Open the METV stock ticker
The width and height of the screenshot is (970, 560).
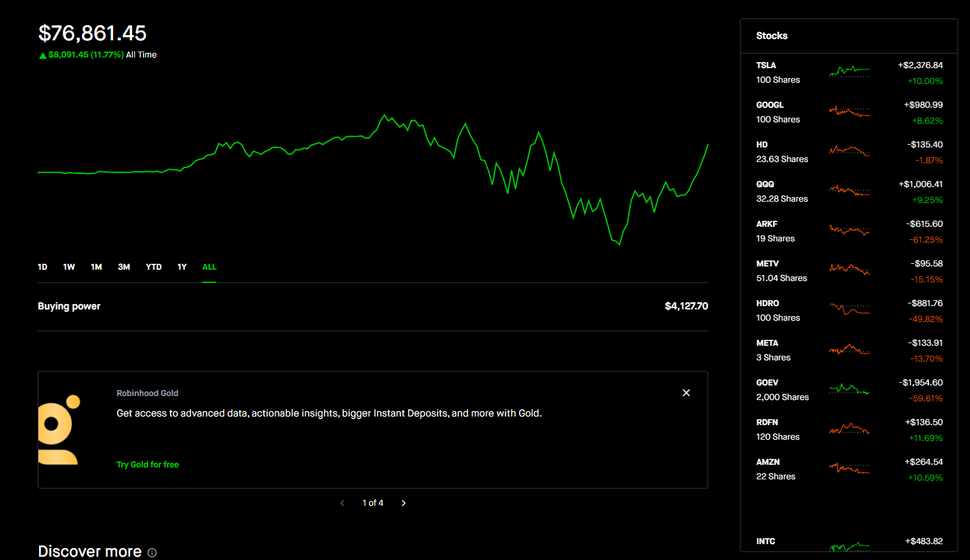click(768, 264)
